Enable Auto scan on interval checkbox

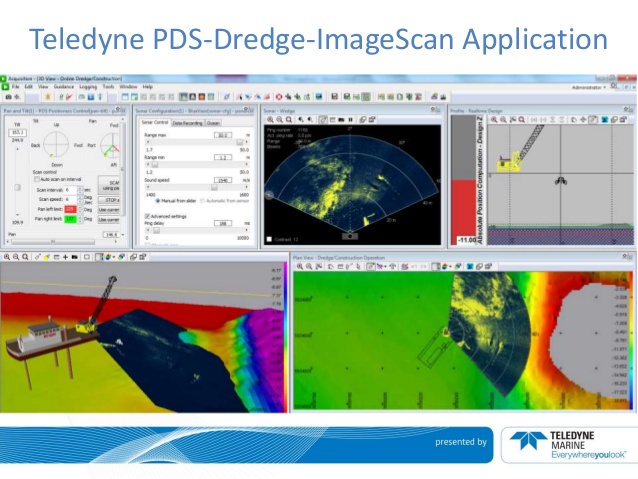click(x=37, y=179)
